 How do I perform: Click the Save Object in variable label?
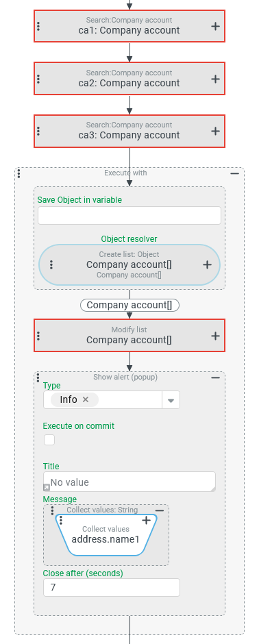[x=79, y=199]
